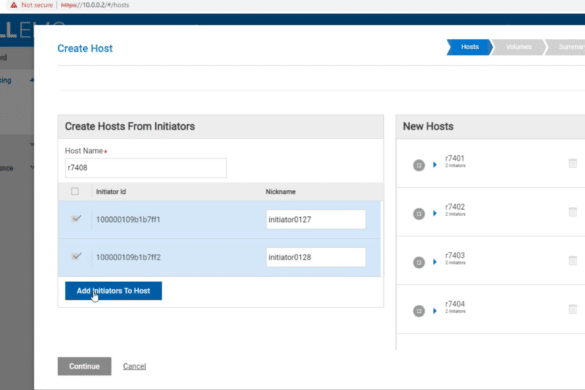Expand host r7402 initiators list
Image resolution: width=585 pixels, height=390 pixels.
(435, 213)
